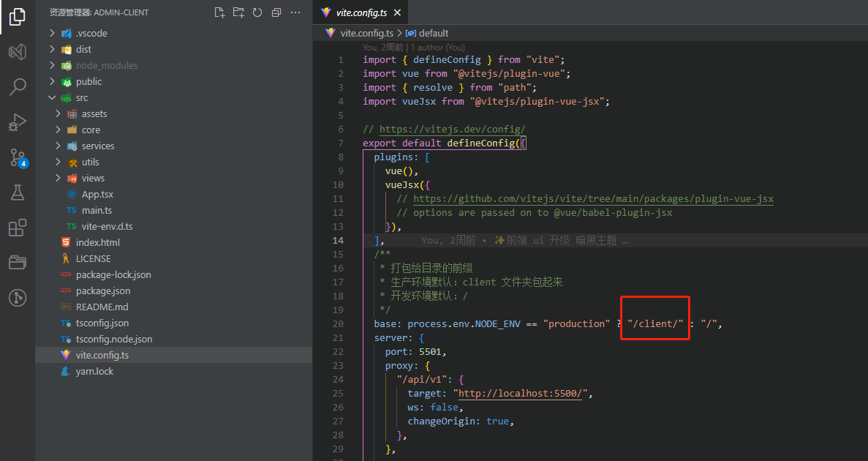The width and height of the screenshot is (868, 461).
Task: Click the New File icon in explorer header
Action: pyautogui.click(x=219, y=12)
